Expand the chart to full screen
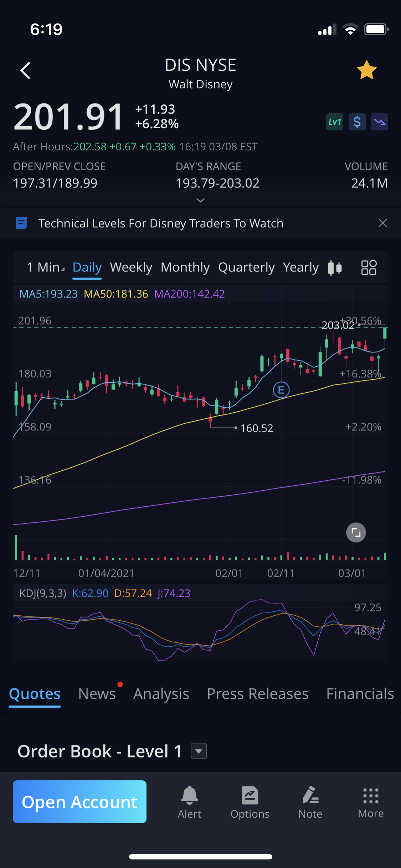 pyautogui.click(x=356, y=532)
